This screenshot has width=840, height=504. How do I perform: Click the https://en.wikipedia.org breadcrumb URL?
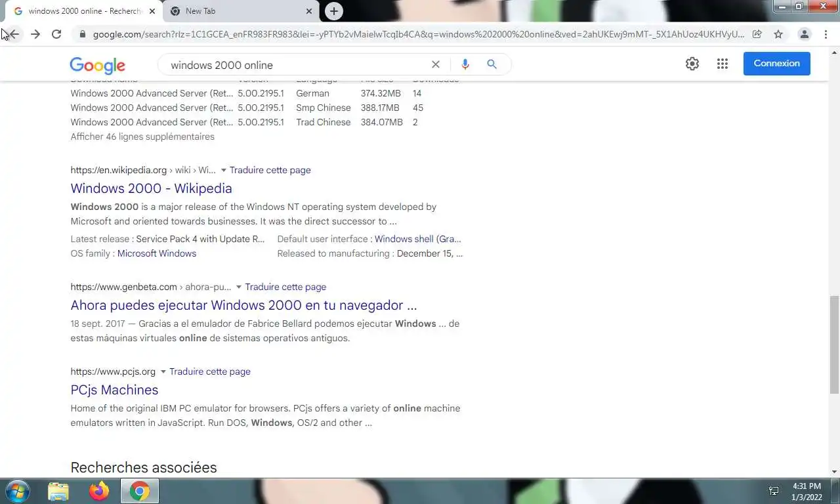119,170
